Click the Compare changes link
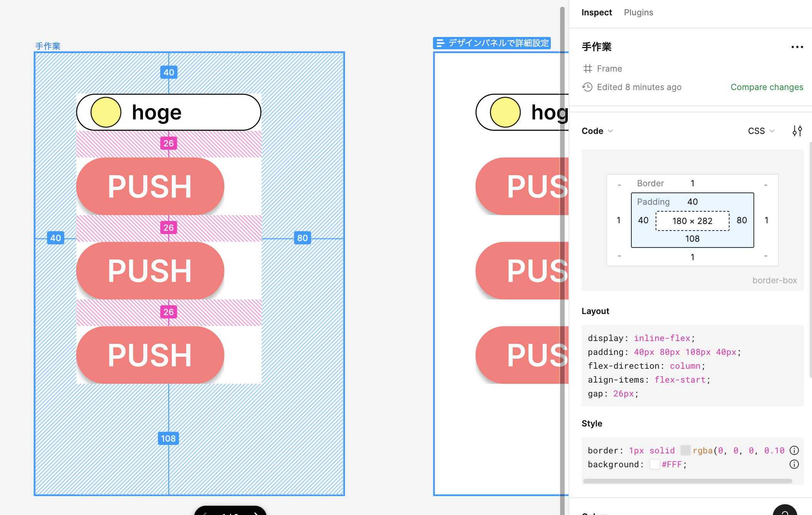This screenshot has height=515, width=812. pos(767,87)
